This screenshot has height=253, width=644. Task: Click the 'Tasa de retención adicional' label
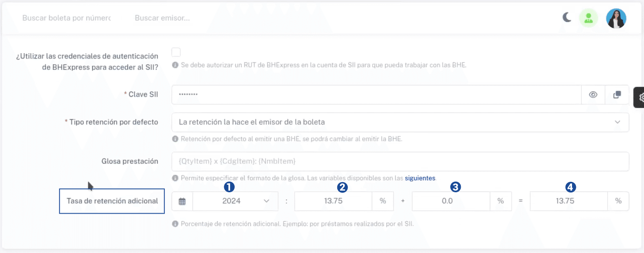(x=112, y=201)
